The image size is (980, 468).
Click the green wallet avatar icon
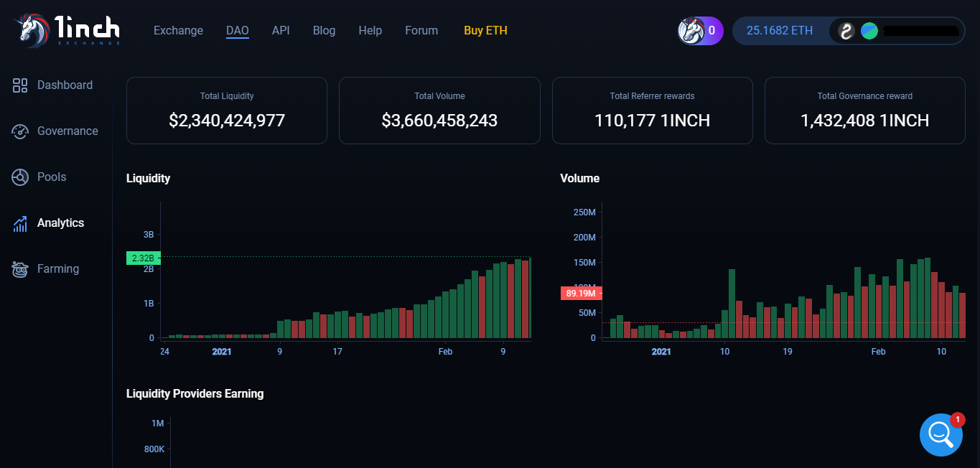pos(869,31)
